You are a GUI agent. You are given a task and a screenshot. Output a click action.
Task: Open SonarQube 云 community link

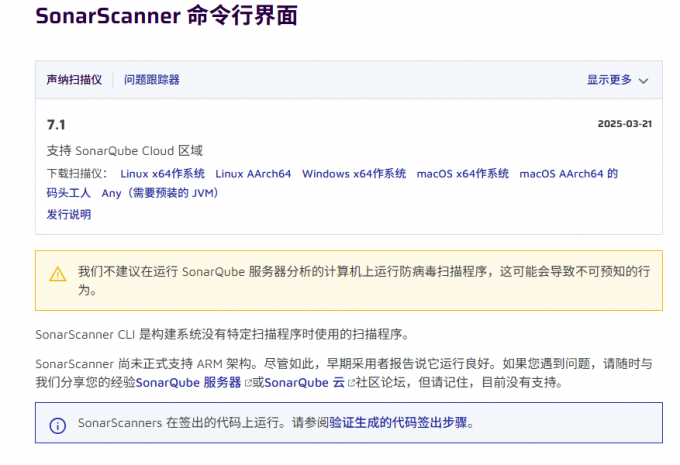click(x=304, y=383)
